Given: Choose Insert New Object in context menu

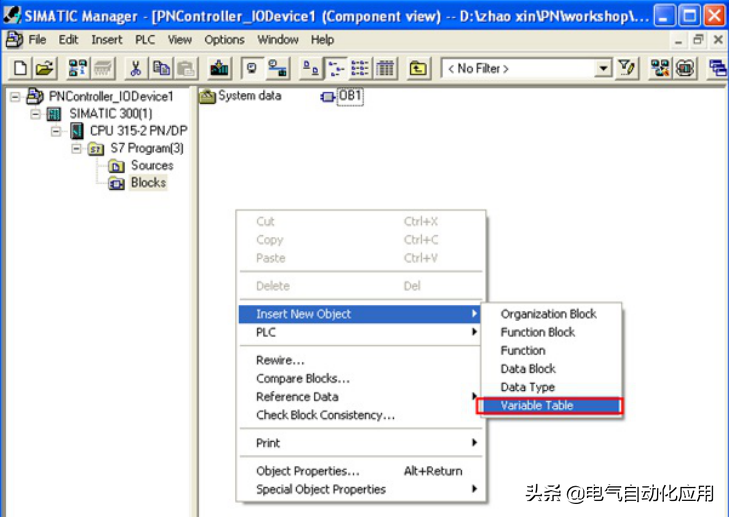Looking at the screenshot, I should pos(359,314).
